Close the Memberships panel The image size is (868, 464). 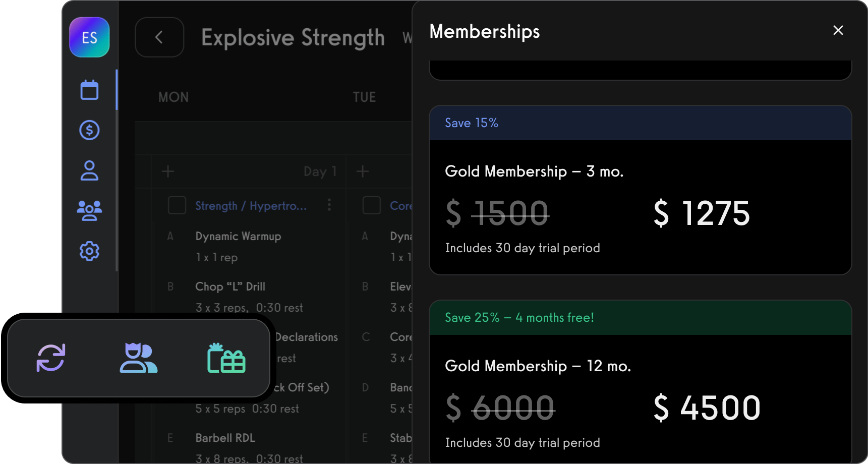coord(838,30)
